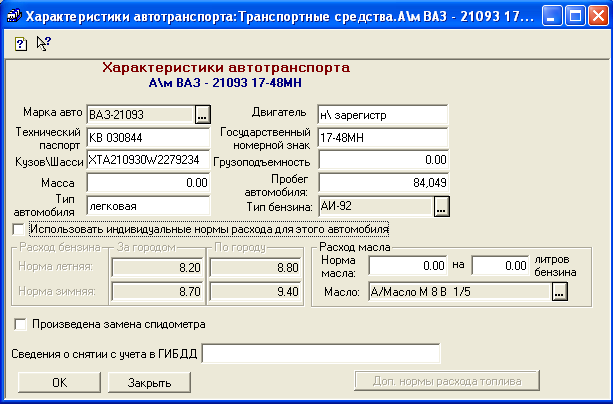The width and height of the screenshot is (613, 404).
Task: Open the help topic icon in toolbar
Action: pyautogui.click(x=20, y=44)
